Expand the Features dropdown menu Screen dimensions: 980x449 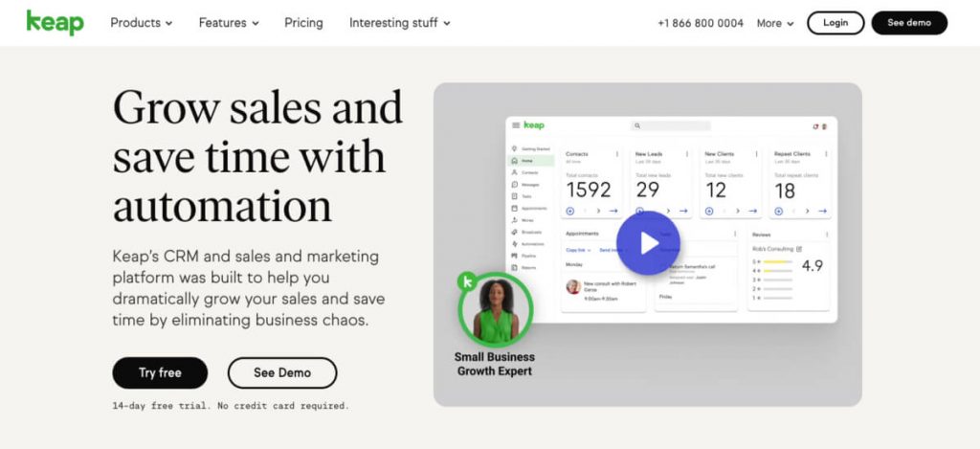click(229, 23)
